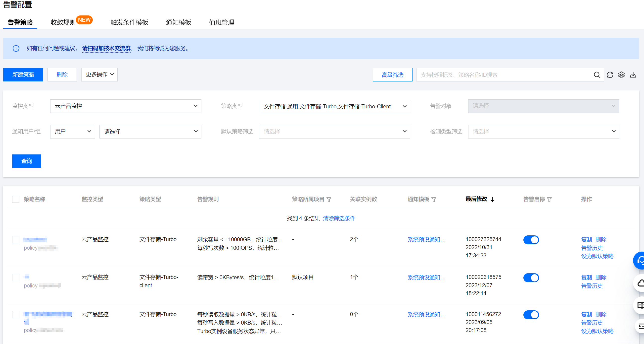Check the select-all checkbox in header
This screenshot has width=644, height=344.
pos(16,199)
